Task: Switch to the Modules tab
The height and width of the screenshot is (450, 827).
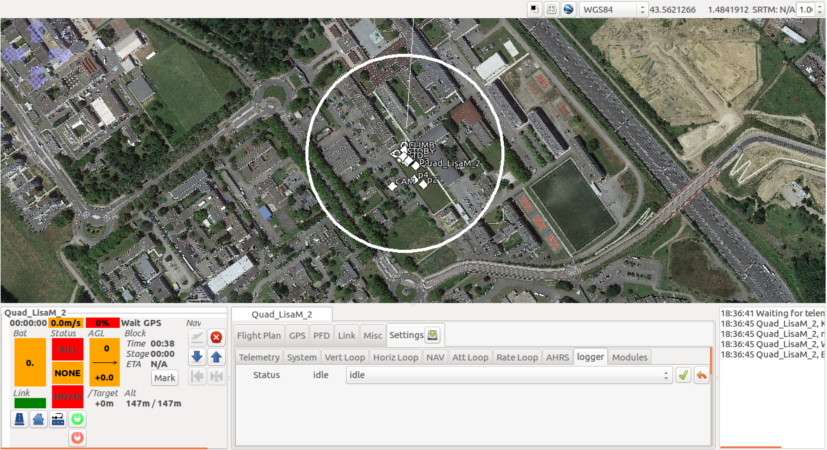Action: [x=629, y=357]
